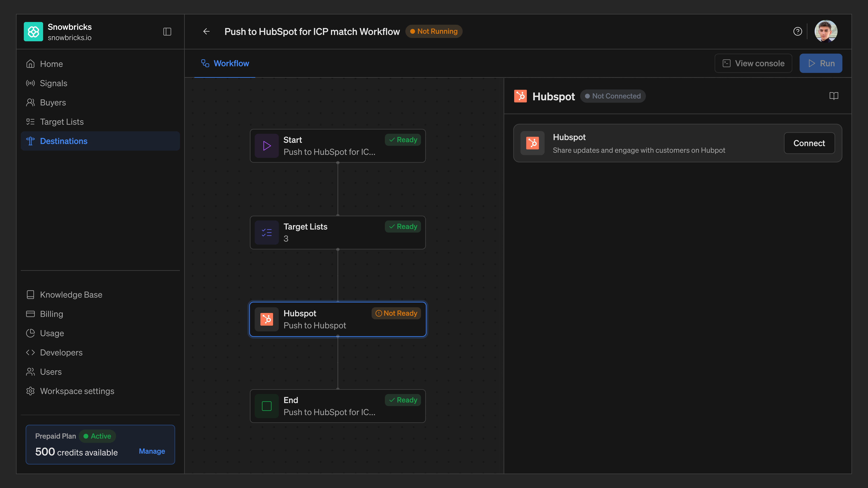Switch to the Workflow tab
The image size is (868, 488).
point(225,63)
